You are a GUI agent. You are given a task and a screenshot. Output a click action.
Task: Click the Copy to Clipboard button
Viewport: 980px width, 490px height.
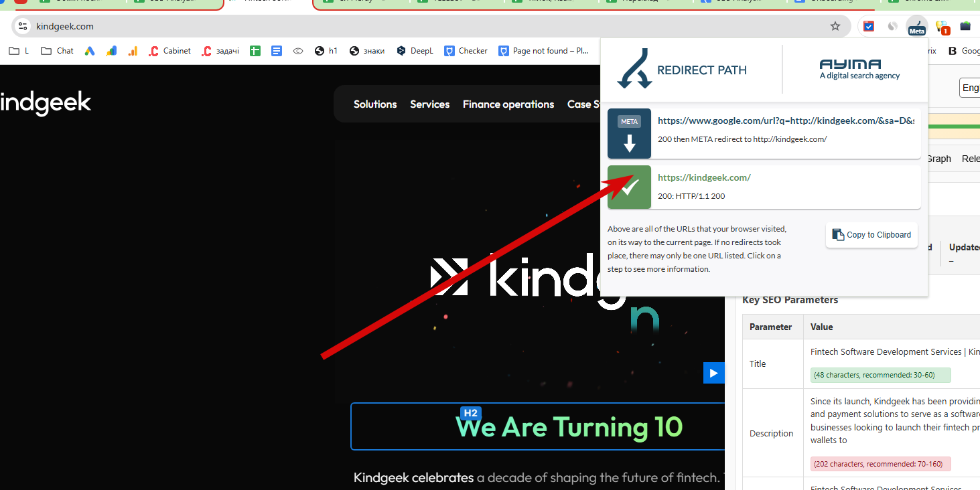(871, 235)
